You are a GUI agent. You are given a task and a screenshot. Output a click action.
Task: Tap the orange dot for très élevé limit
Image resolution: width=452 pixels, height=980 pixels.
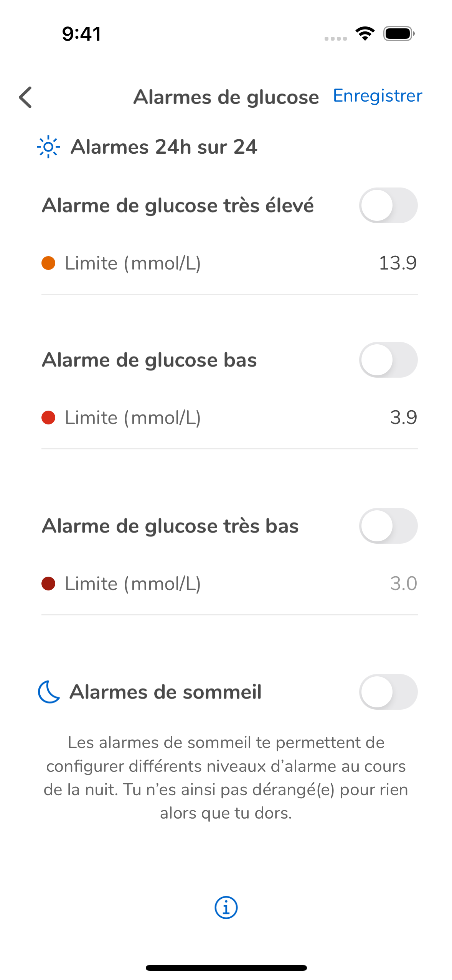48,263
